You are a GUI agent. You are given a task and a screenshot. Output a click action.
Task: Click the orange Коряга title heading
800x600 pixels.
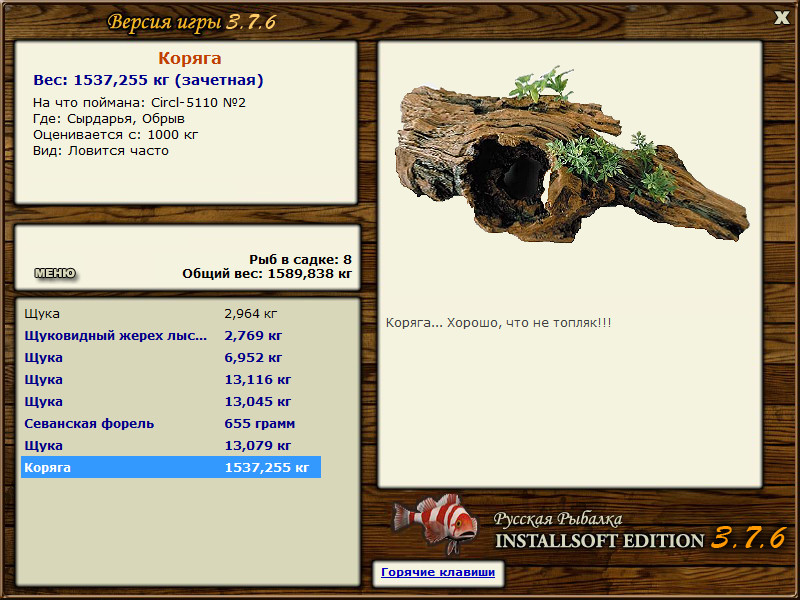189,59
